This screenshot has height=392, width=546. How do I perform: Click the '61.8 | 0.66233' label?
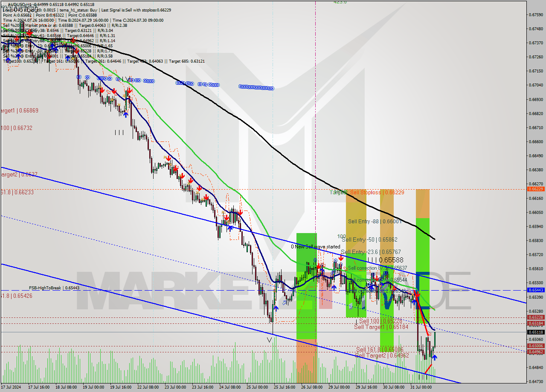[x=17, y=192]
